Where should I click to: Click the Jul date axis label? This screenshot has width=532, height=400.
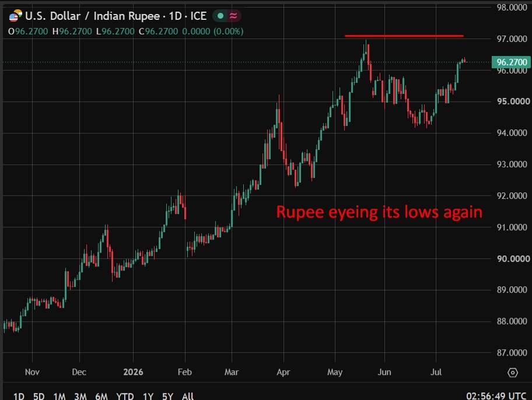coord(436,372)
